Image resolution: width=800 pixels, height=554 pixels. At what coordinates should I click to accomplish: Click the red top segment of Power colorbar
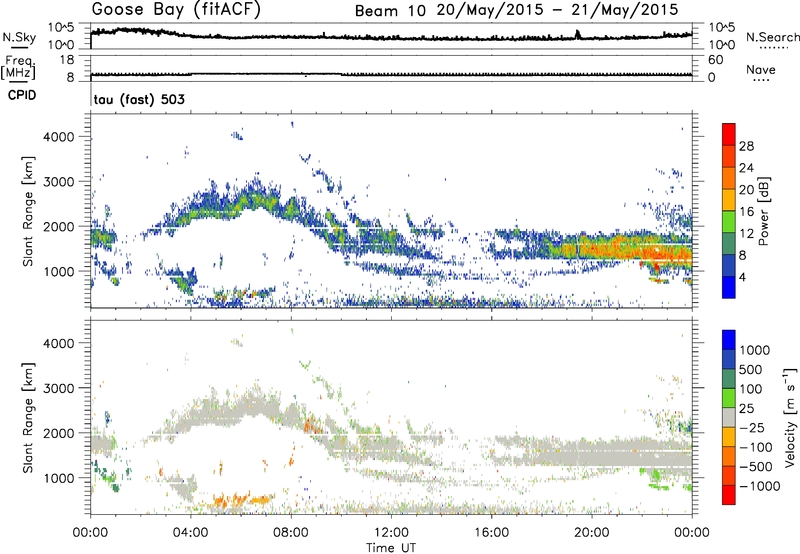tap(729, 134)
